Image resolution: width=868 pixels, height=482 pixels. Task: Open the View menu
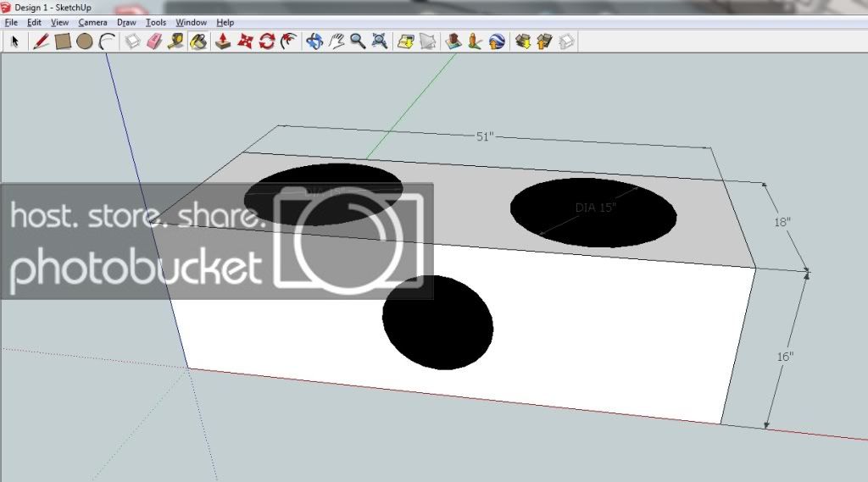[x=60, y=23]
